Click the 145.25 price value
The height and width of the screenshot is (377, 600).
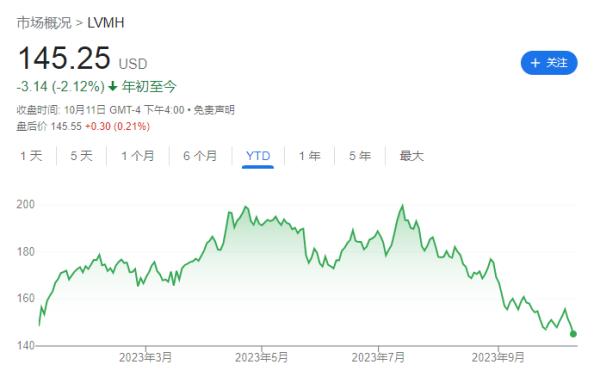point(64,58)
